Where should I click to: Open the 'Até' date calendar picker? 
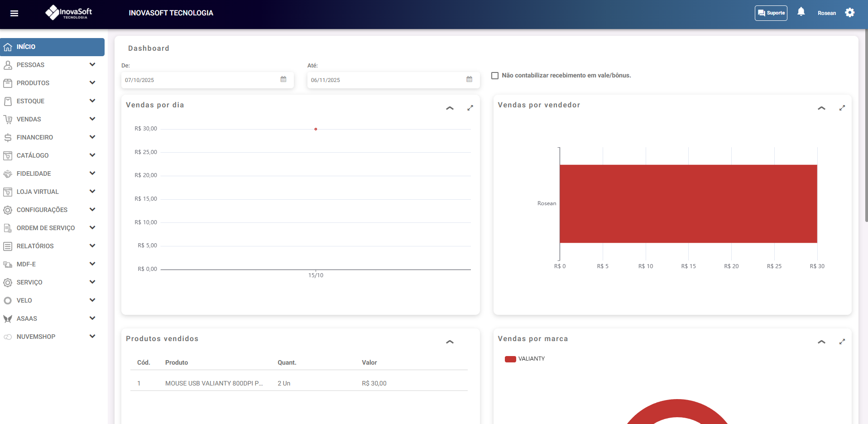469,80
